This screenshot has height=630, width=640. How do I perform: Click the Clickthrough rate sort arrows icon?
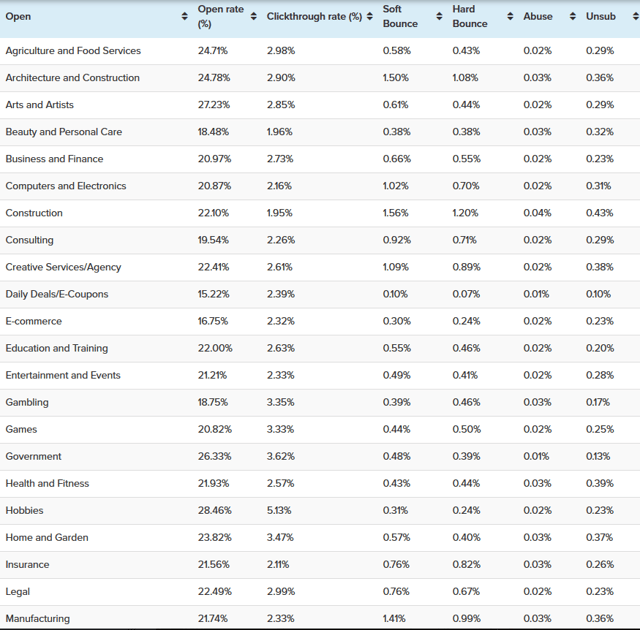[369, 17]
